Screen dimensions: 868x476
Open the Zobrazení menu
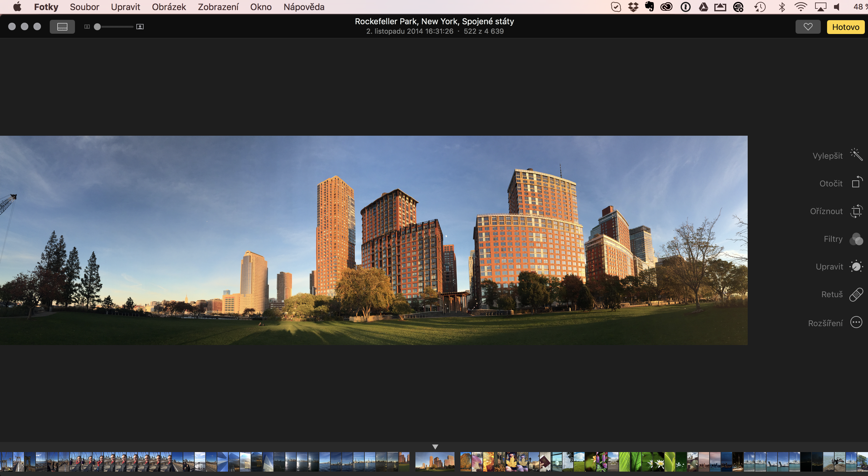click(218, 7)
